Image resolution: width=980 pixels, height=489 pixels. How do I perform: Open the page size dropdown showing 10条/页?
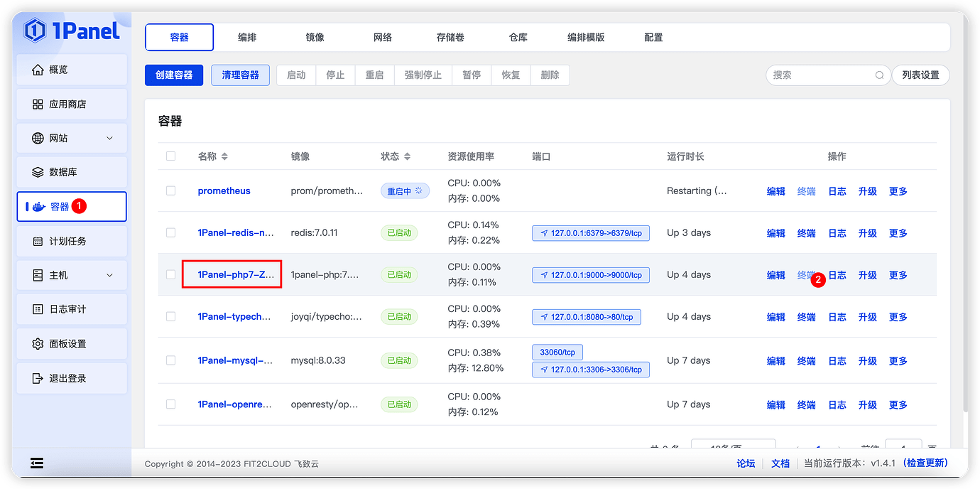735,444
